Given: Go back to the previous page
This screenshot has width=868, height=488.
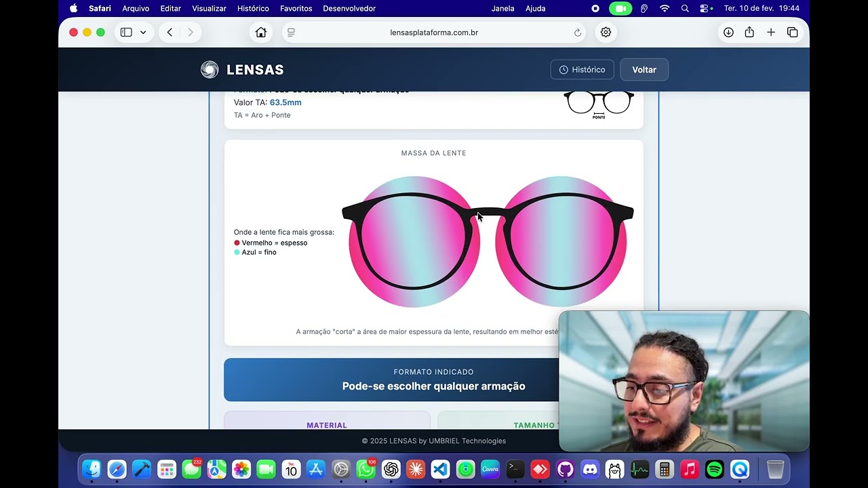Looking at the screenshot, I should (x=170, y=33).
